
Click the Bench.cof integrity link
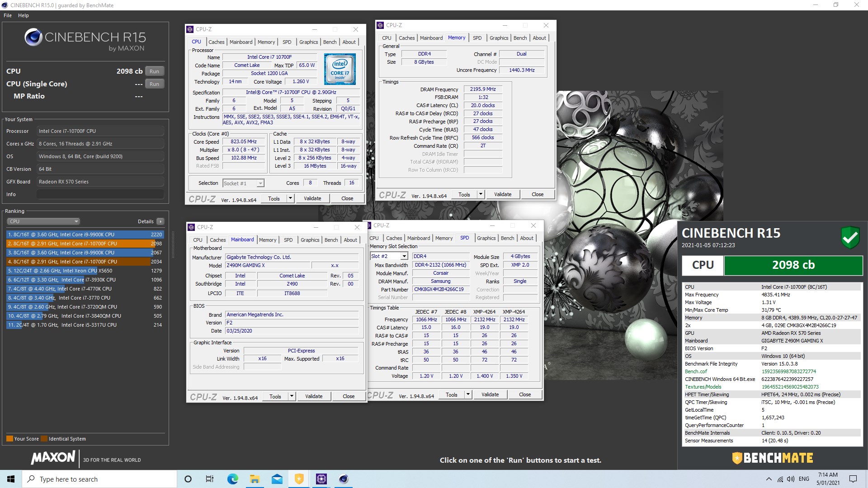coord(696,371)
